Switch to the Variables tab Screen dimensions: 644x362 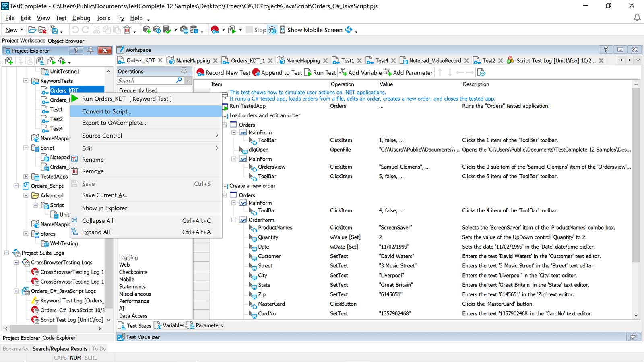[169, 325]
